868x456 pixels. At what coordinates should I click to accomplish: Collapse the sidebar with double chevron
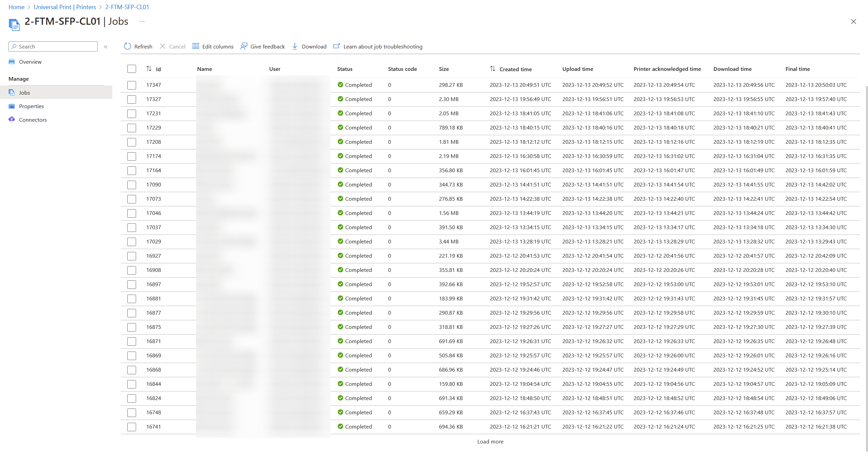[x=106, y=47]
